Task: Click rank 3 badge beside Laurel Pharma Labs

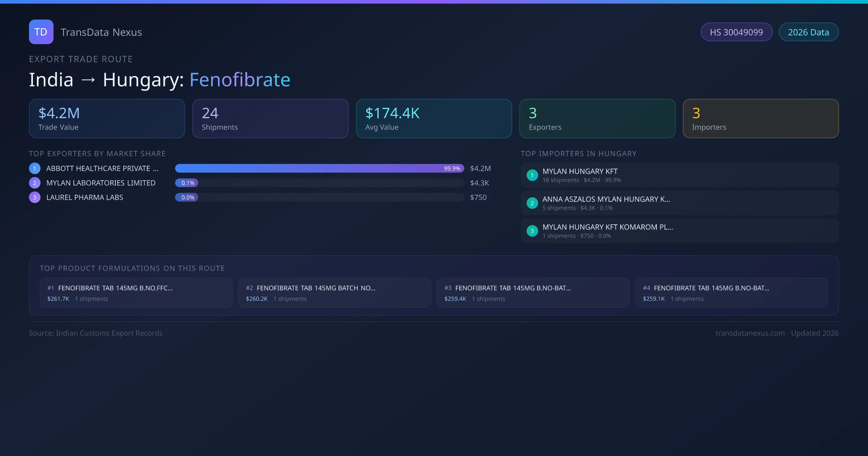Action: (35, 197)
